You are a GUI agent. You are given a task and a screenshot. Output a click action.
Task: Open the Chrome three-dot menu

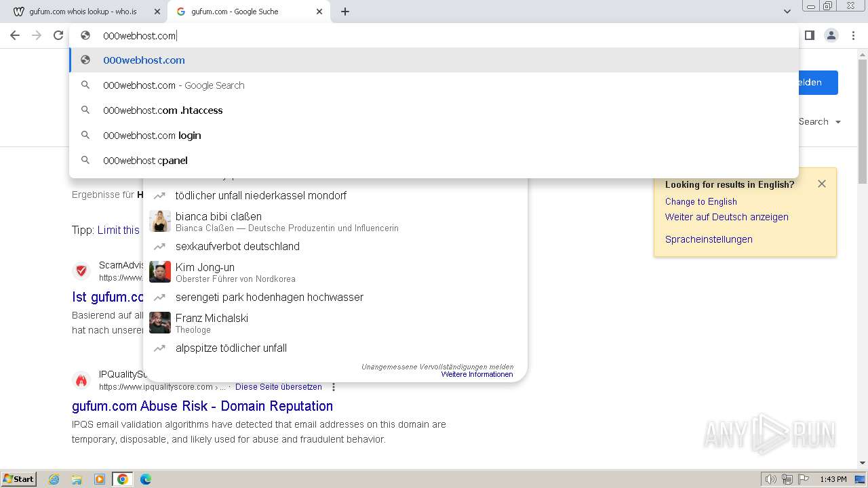854,35
